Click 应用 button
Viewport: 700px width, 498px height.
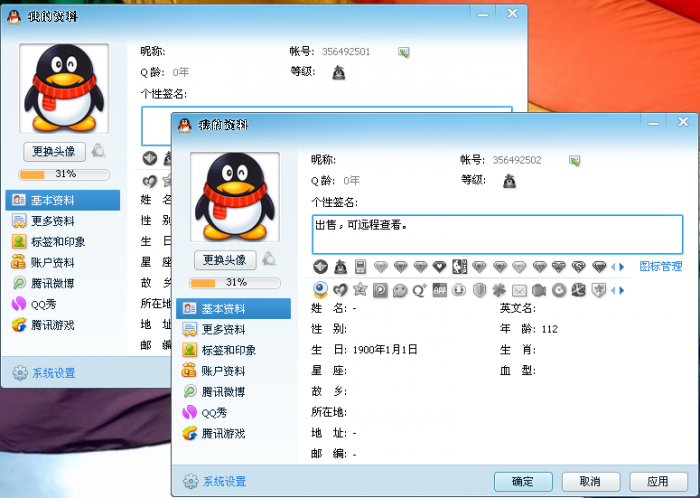pyautogui.click(x=658, y=481)
